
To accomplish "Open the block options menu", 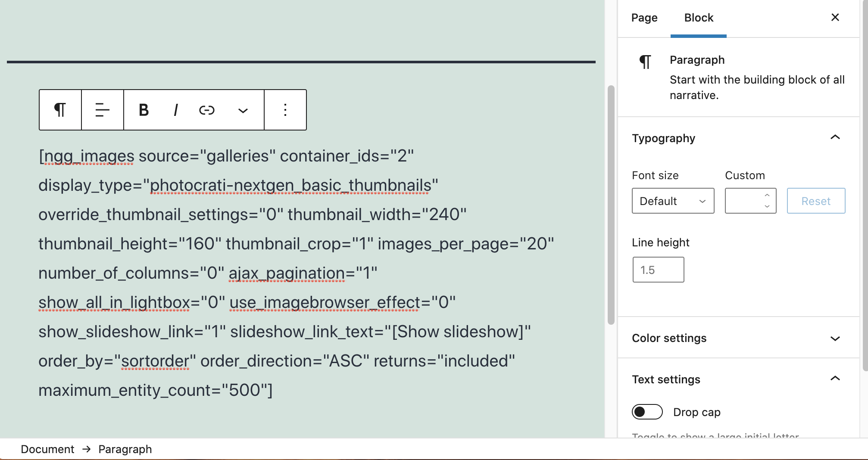I will [285, 110].
